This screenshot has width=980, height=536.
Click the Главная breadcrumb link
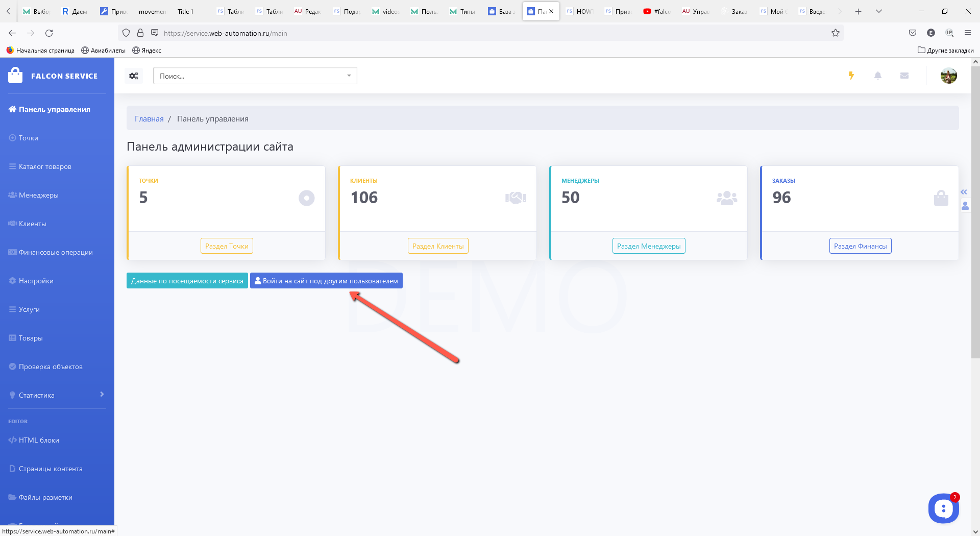pos(149,119)
